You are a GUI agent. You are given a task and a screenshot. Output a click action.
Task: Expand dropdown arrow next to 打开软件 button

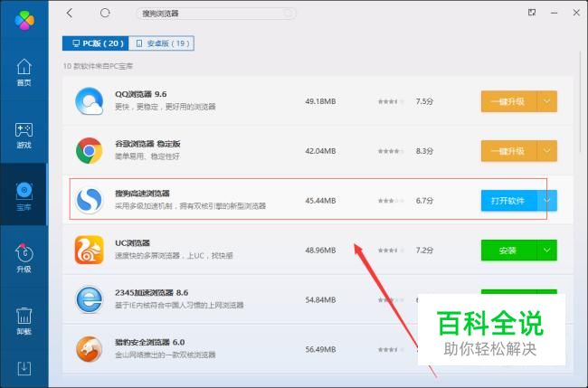point(547,201)
